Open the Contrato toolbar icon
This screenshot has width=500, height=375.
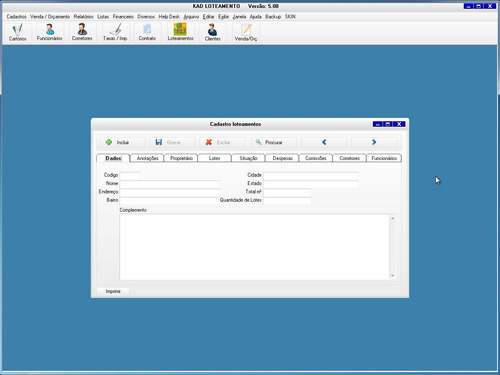coord(147,32)
